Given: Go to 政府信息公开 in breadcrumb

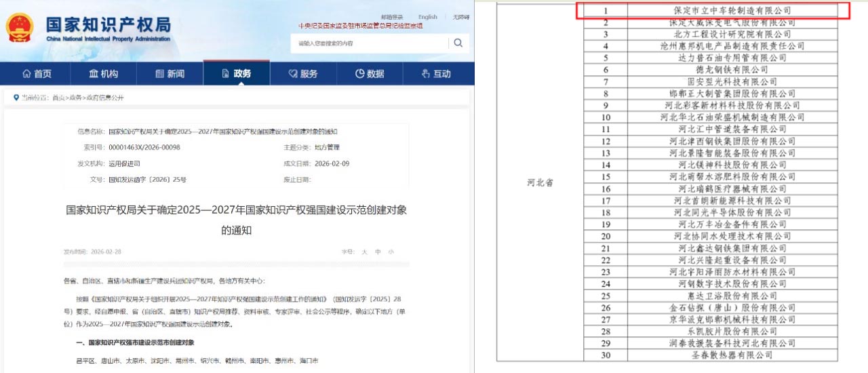Looking at the screenshot, I should (108, 98).
